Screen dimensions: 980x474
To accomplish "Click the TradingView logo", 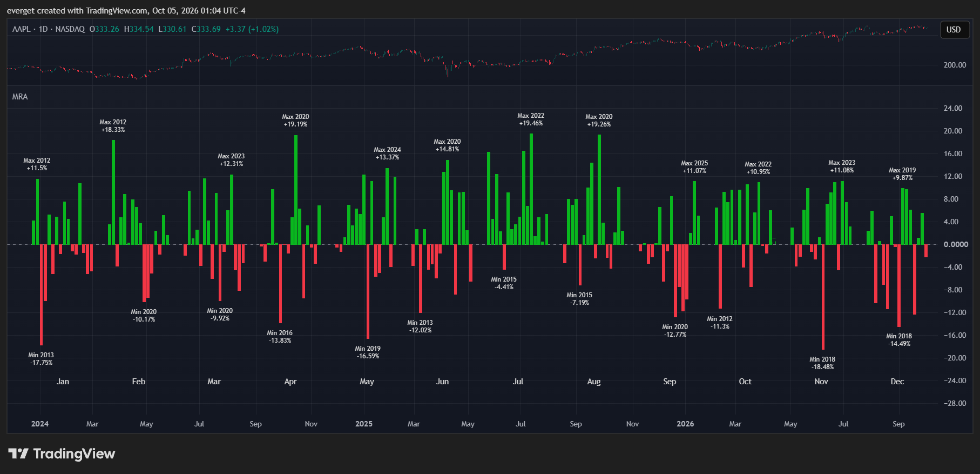I will tap(62, 453).
